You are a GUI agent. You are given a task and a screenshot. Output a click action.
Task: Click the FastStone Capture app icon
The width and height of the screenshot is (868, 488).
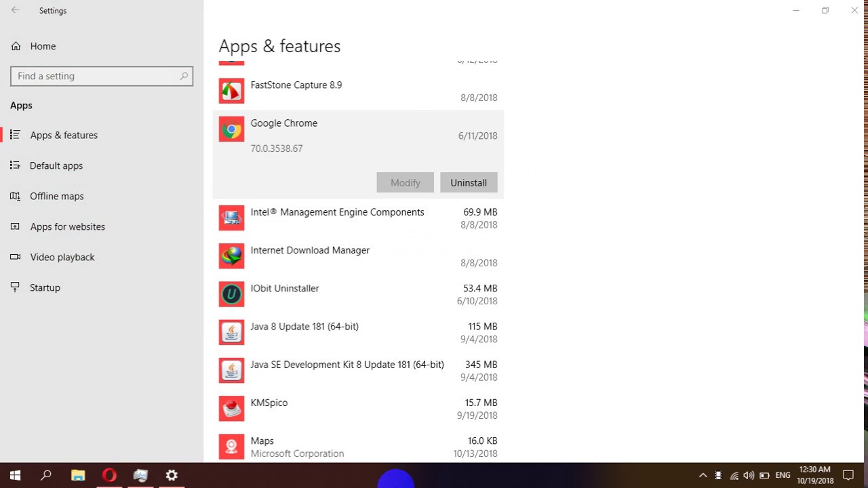pyautogui.click(x=231, y=91)
